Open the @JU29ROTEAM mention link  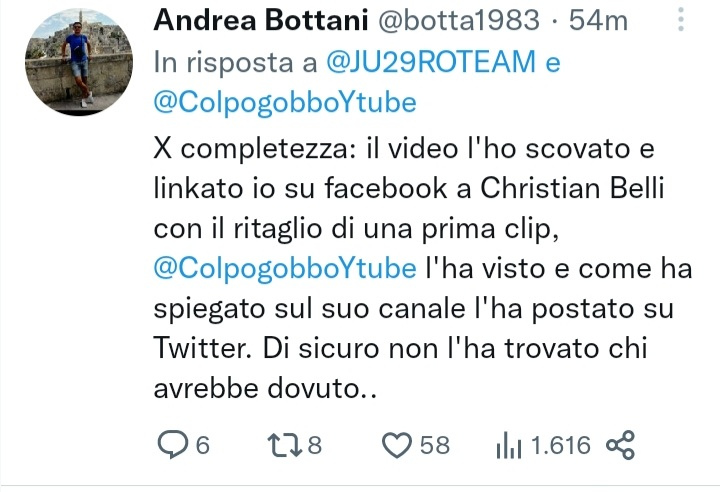[431, 62]
